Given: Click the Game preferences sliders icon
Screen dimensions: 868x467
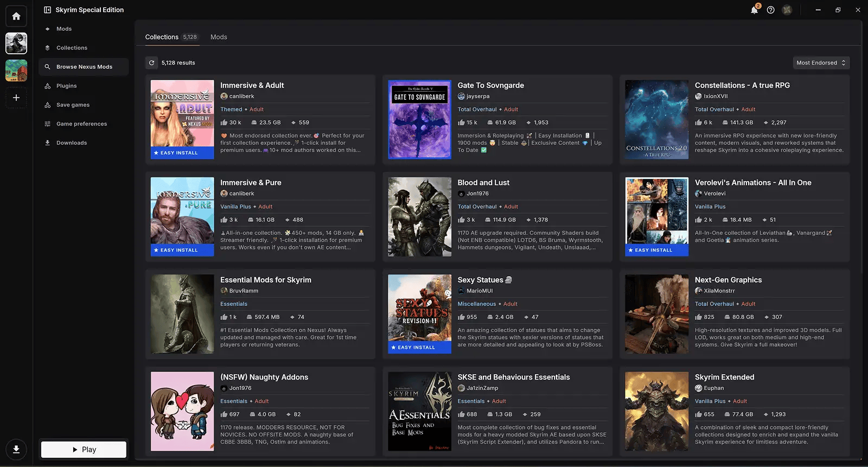Looking at the screenshot, I should 47,124.
